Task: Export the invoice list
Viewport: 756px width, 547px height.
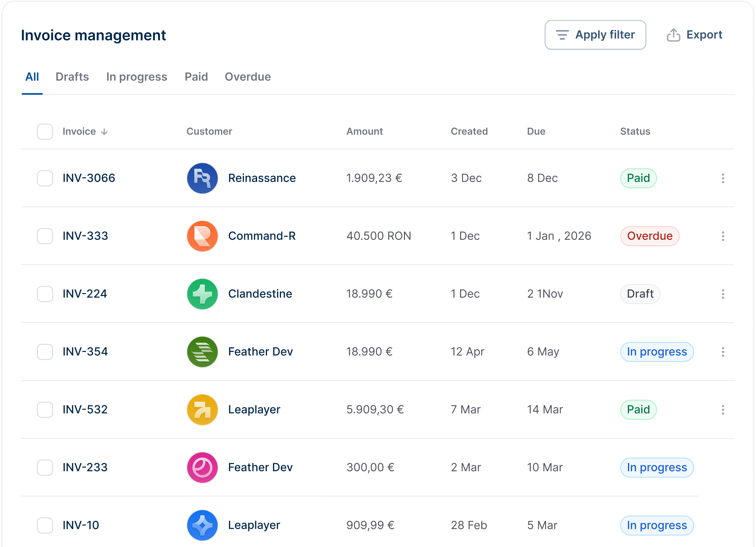Action: pyautogui.click(x=694, y=35)
